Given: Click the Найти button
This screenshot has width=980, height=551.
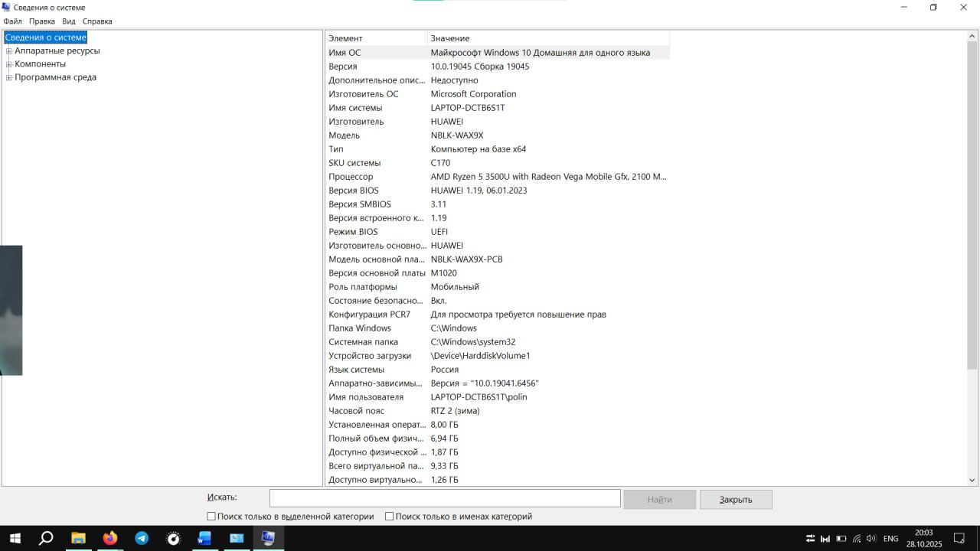Looking at the screenshot, I should point(659,499).
